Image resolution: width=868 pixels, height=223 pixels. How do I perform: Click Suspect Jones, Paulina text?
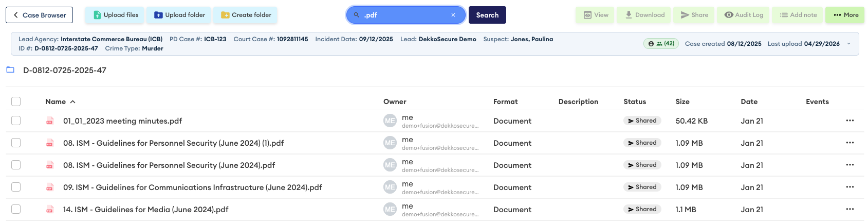(x=518, y=39)
